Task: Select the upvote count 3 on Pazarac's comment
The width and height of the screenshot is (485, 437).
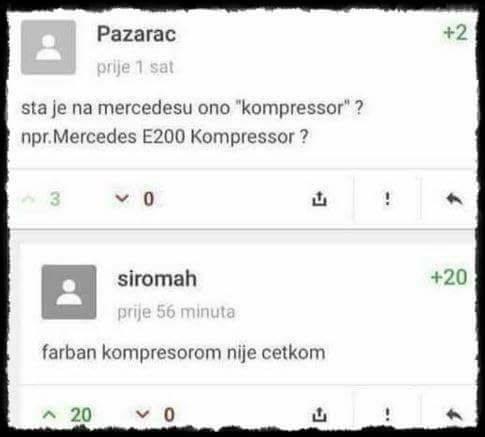Action: tap(55, 199)
